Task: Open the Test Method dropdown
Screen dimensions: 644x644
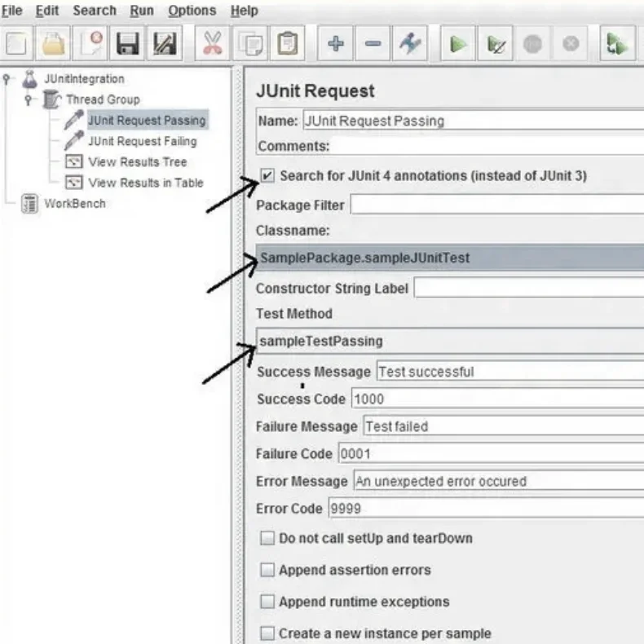Action: [x=448, y=341]
